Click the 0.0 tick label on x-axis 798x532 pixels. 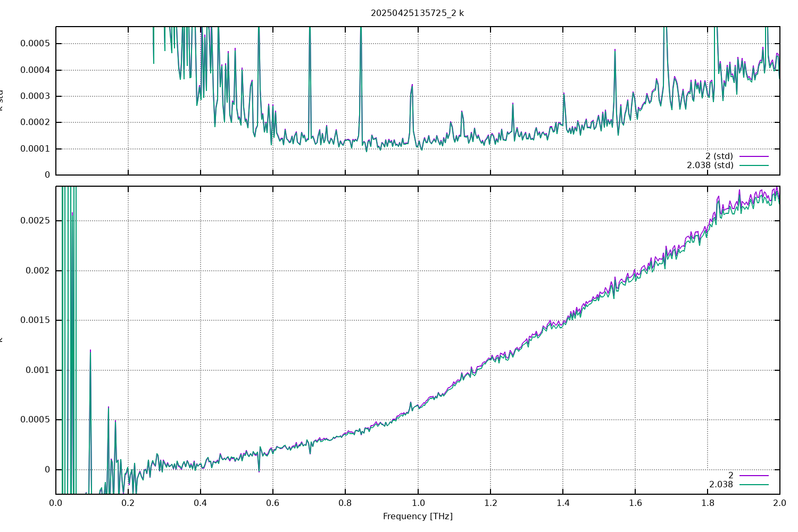(x=56, y=503)
